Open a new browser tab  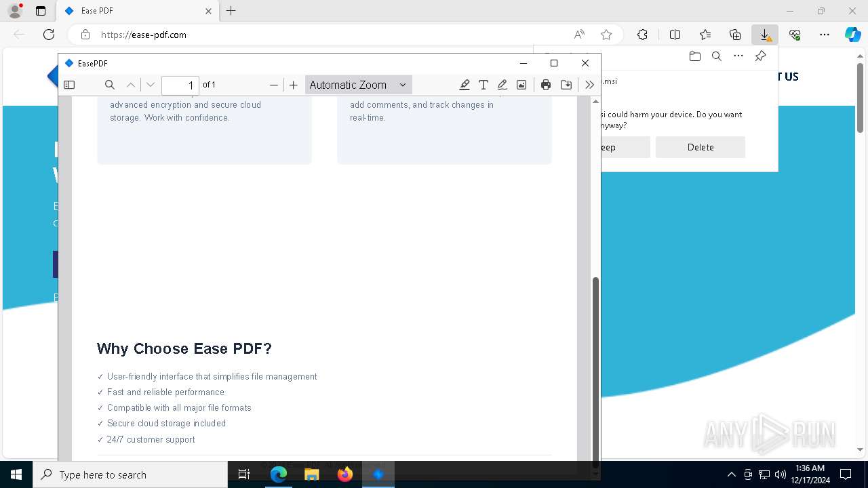click(231, 11)
